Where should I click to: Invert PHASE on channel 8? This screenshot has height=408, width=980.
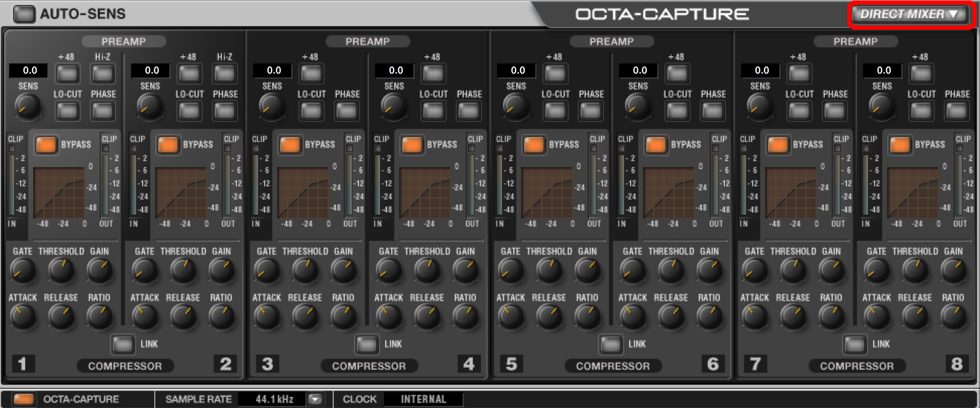956,111
